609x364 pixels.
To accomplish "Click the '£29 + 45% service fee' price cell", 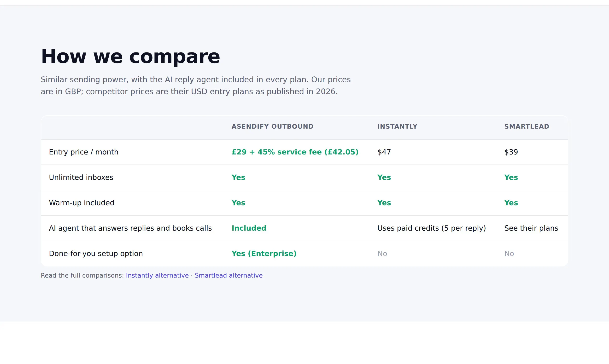I will click(295, 152).
